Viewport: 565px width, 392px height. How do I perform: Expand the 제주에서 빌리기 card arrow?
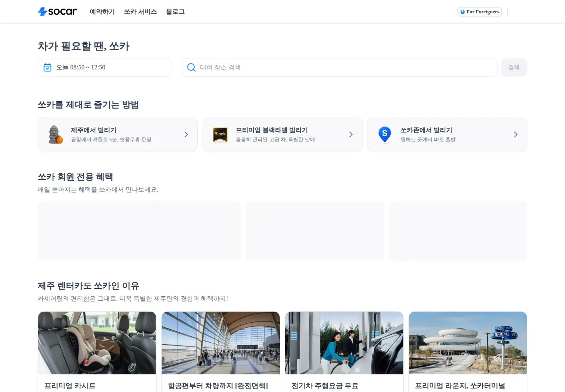pos(186,134)
